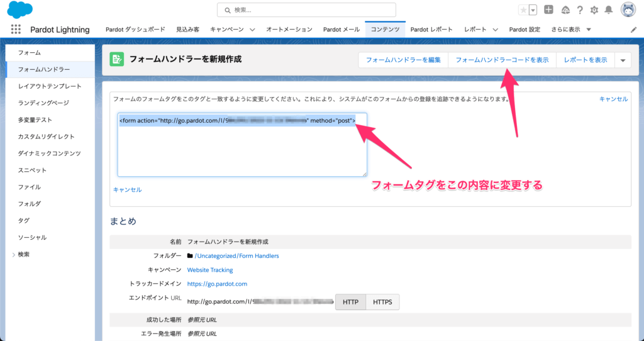Open ファイル in the sidebar

[x=50, y=187]
